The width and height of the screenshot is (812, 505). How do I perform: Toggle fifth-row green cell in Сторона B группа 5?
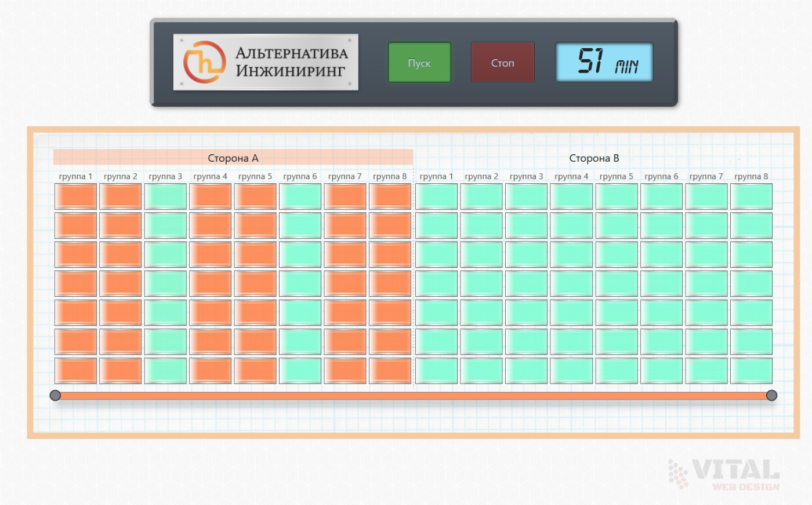coord(617,313)
